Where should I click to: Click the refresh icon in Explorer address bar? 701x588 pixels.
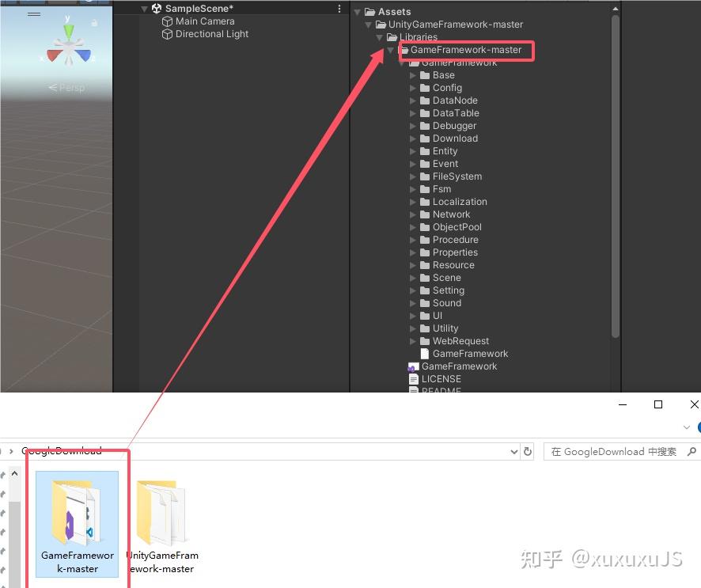pos(528,451)
